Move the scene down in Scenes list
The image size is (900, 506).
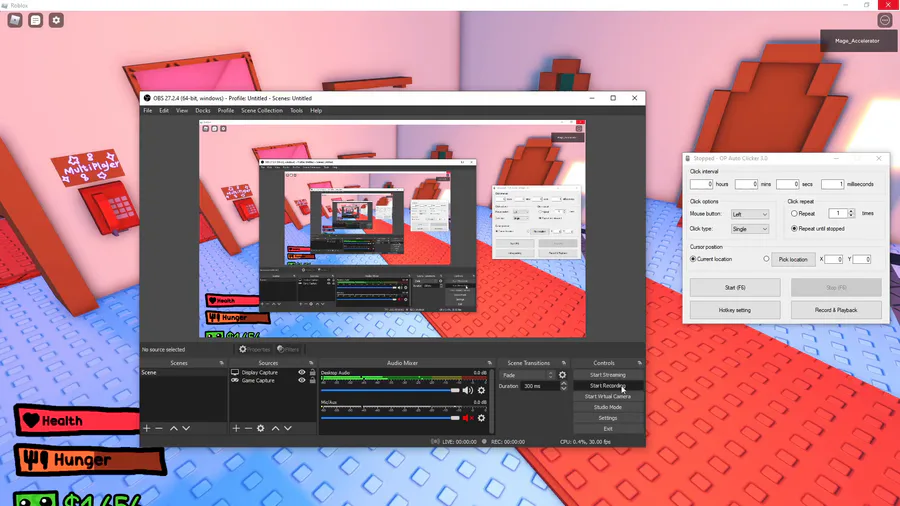pyautogui.click(x=186, y=428)
